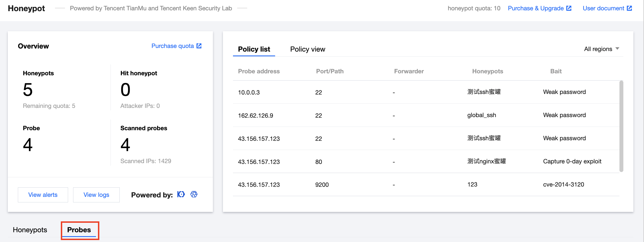The image size is (644, 242).
Task: Open the Purchase & Upgrade link
Action: [535, 8]
